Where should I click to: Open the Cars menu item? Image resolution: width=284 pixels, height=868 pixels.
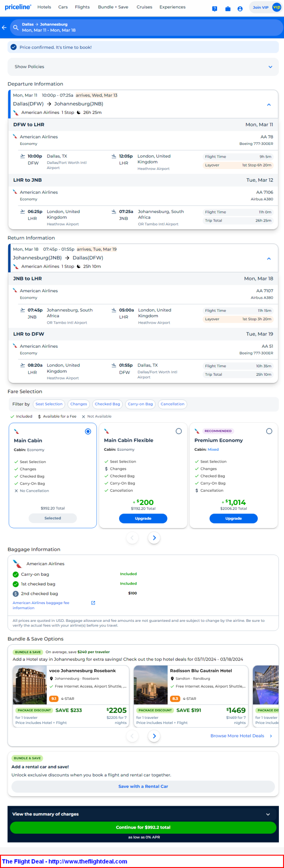[x=63, y=7]
